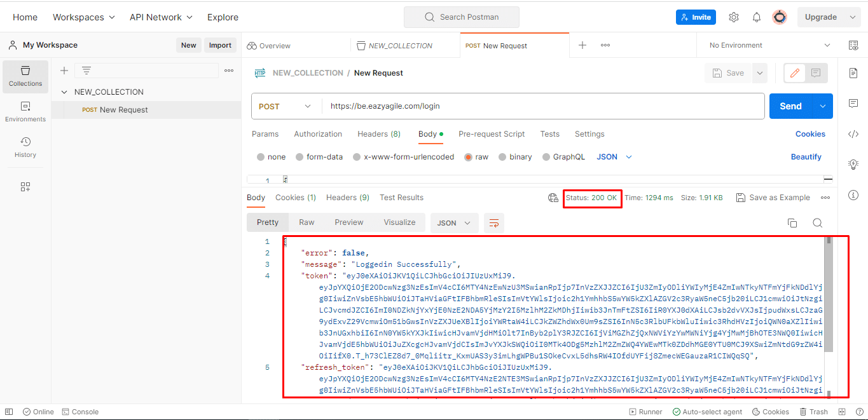The image size is (868, 420).
Task: Click the Save as Example button
Action: (773, 198)
